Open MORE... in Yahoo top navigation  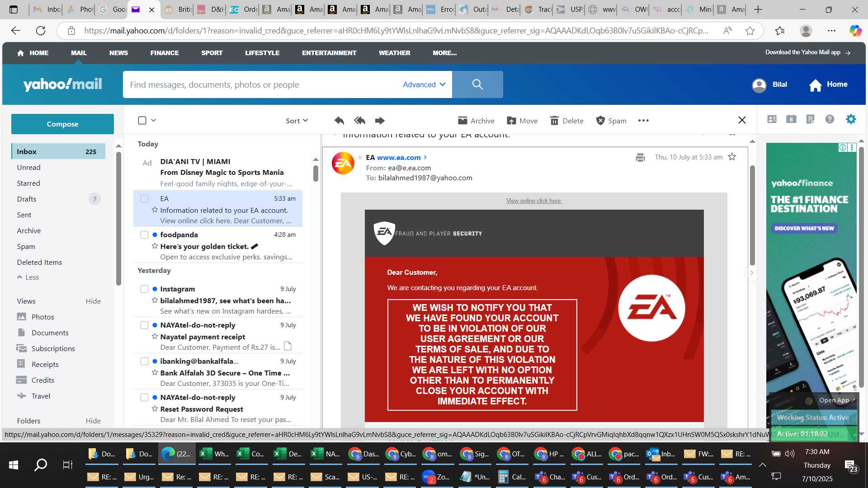click(444, 53)
